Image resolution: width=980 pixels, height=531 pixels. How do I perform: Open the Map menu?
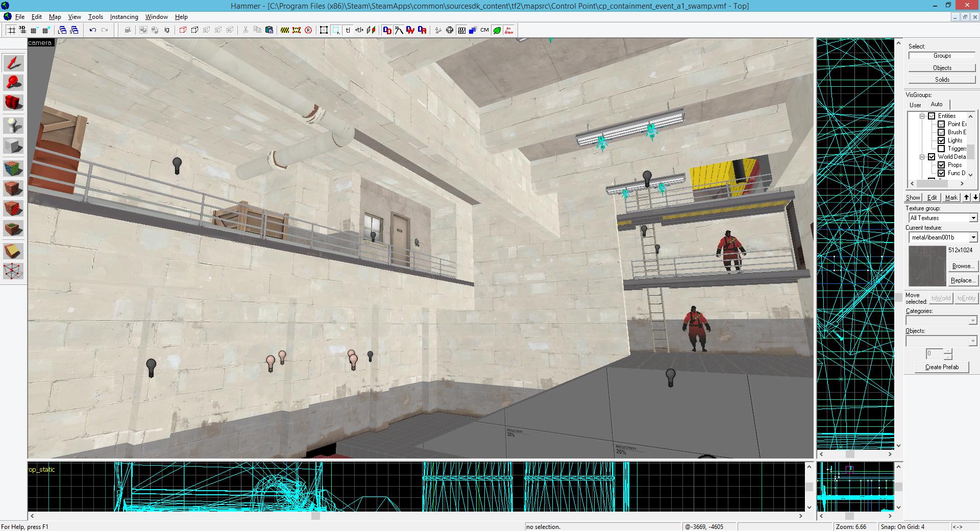tap(55, 17)
